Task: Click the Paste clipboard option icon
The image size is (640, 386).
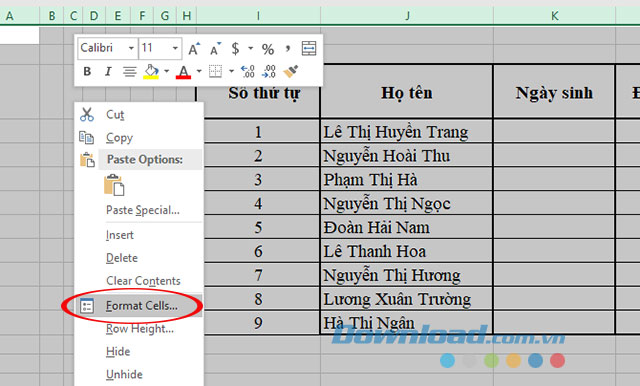Action: pyautogui.click(x=114, y=185)
